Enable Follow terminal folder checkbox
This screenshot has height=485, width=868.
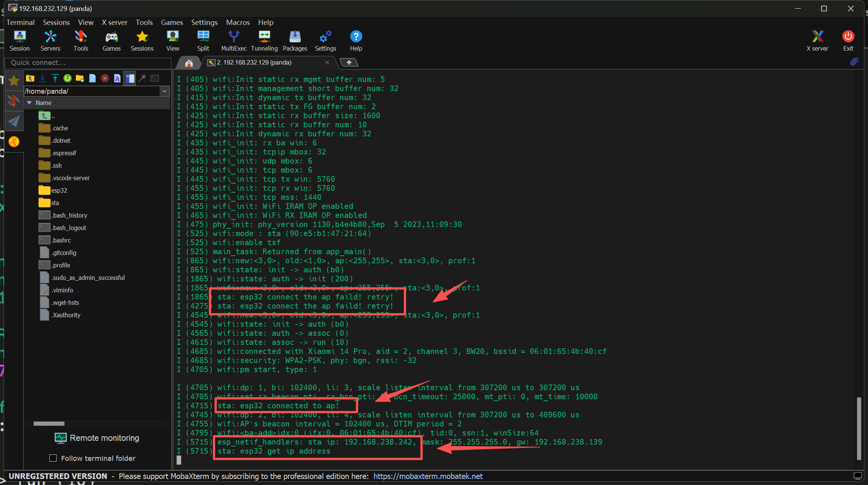[53, 458]
